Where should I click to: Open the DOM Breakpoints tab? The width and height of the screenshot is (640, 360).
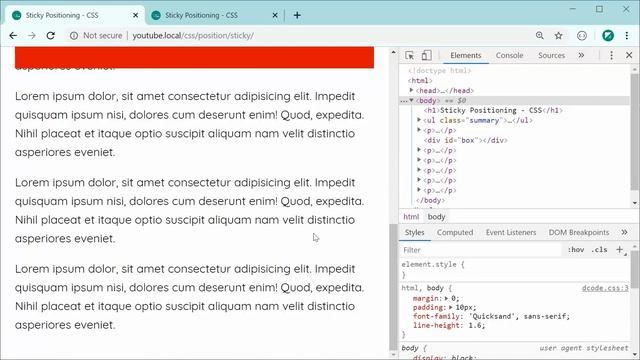tap(579, 232)
